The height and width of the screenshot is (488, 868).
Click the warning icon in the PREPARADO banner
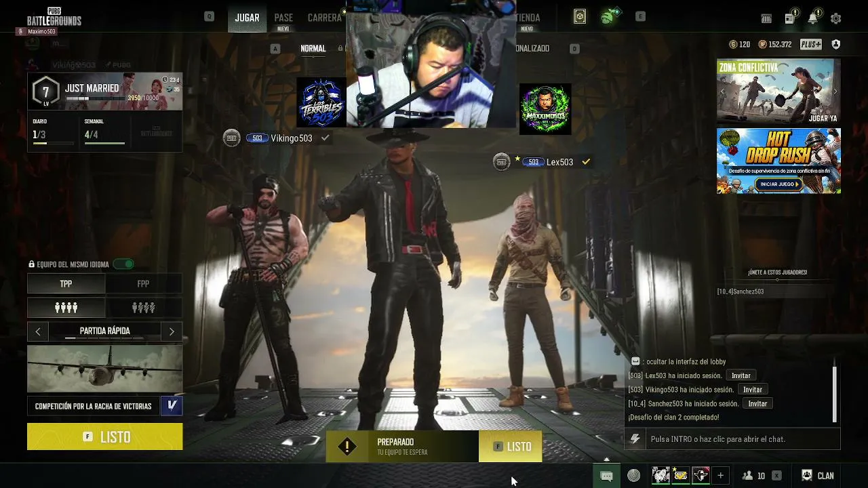[347, 447]
